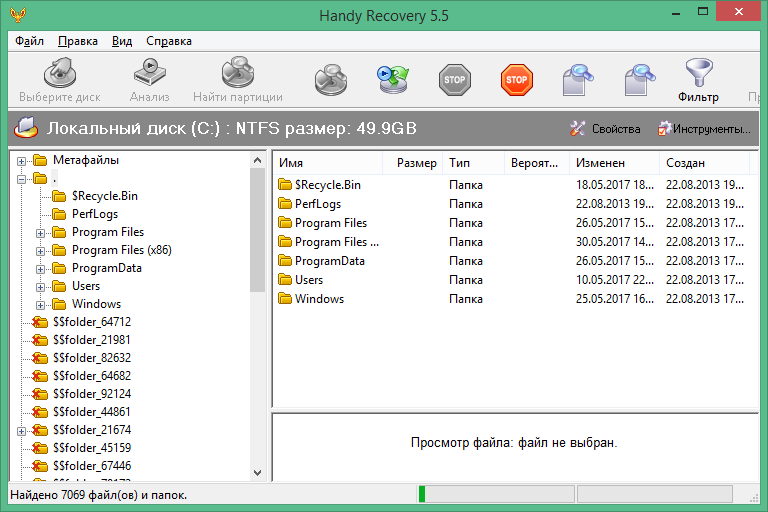Select PerfLogs in the folder tree
The height and width of the screenshot is (512, 768).
point(95,214)
